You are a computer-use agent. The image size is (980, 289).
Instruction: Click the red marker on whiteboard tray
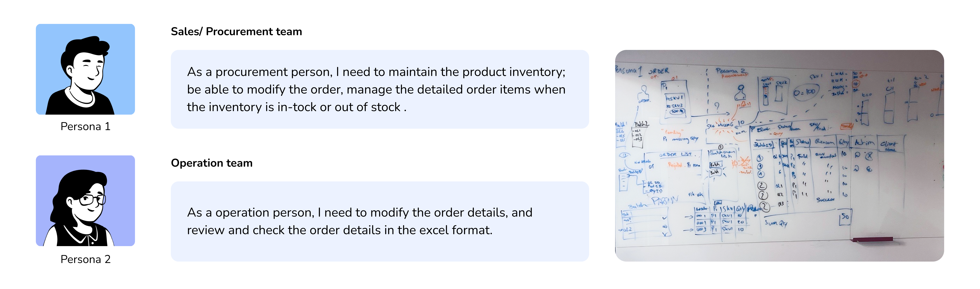coord(872,239)
